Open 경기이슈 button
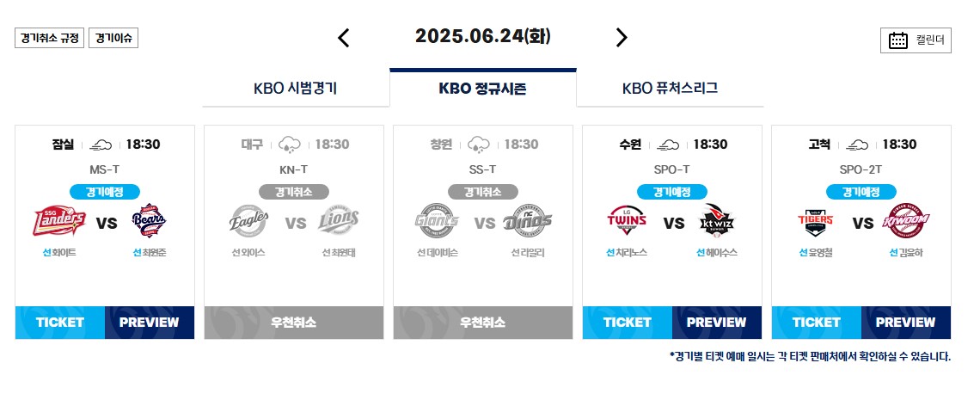 (113, 38)
